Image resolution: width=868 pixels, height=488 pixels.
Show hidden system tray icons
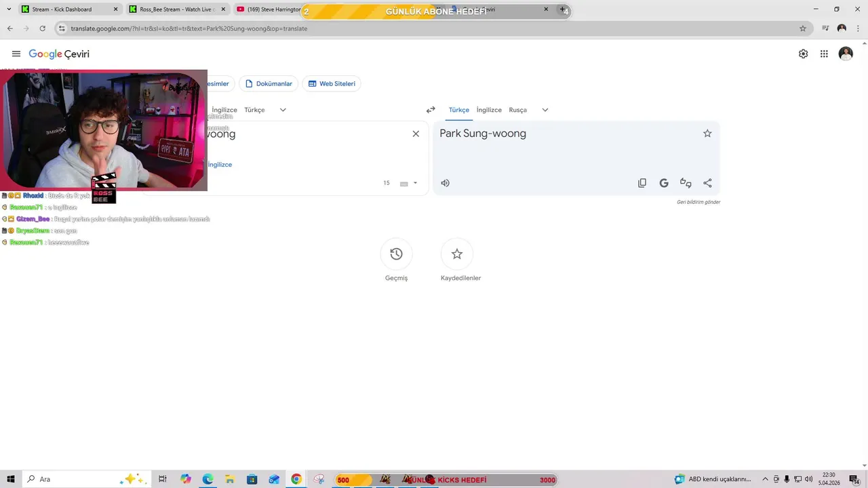765,479
